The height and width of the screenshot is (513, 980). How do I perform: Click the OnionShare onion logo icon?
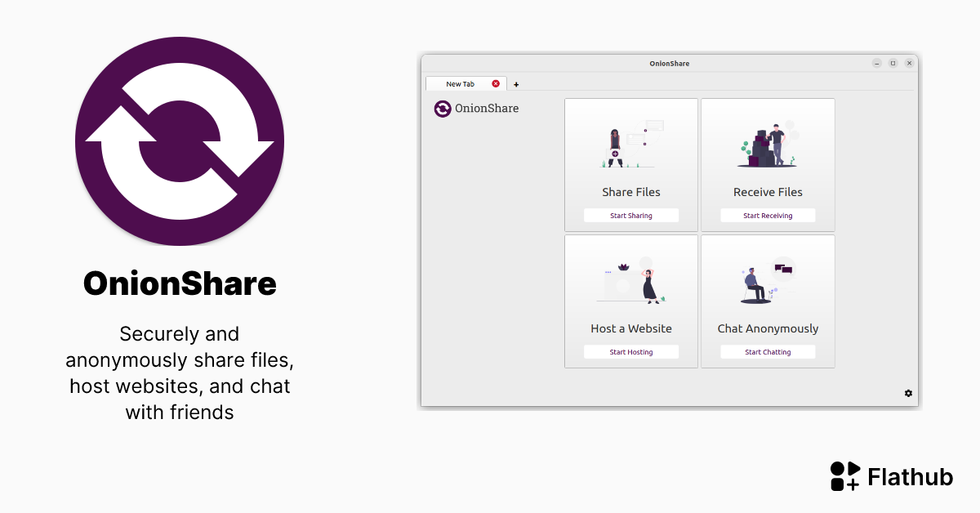(442, 108)
